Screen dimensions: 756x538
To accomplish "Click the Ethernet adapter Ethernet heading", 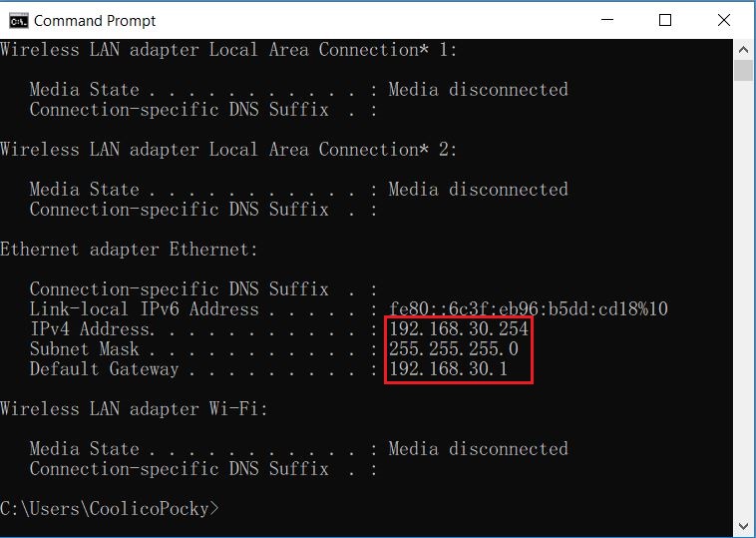I will pos(129,250).
